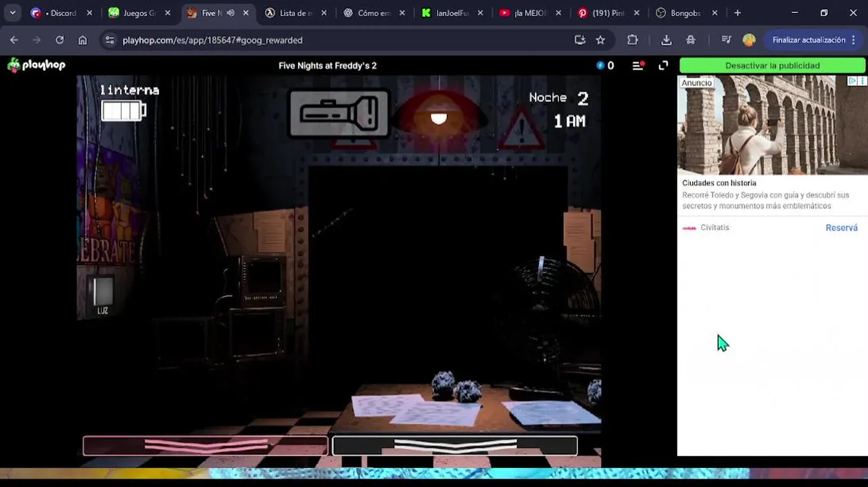Open the Chrome three-dot menu

click(x=854, y=40)
